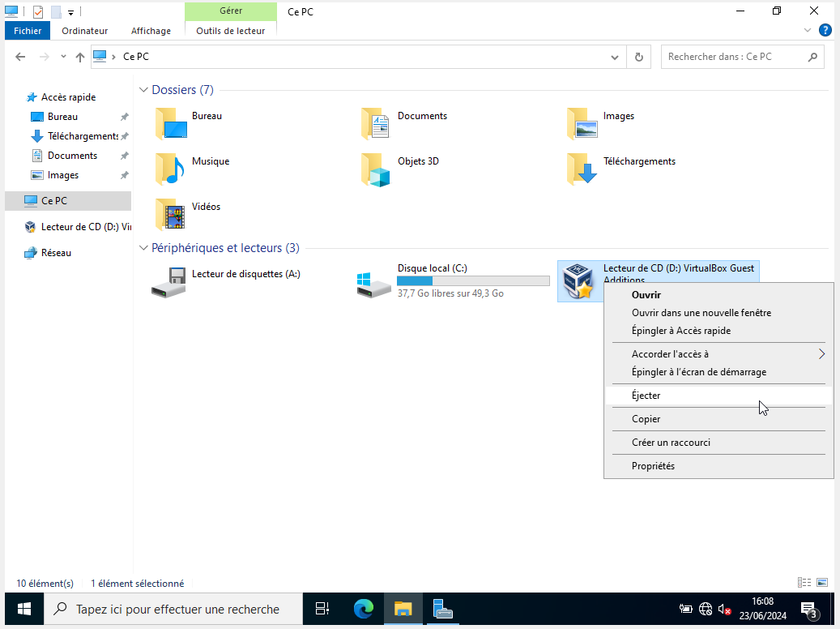Switch to large icons view in status bar
This screenshot has width=840, height=629.
tap(822, 583)
